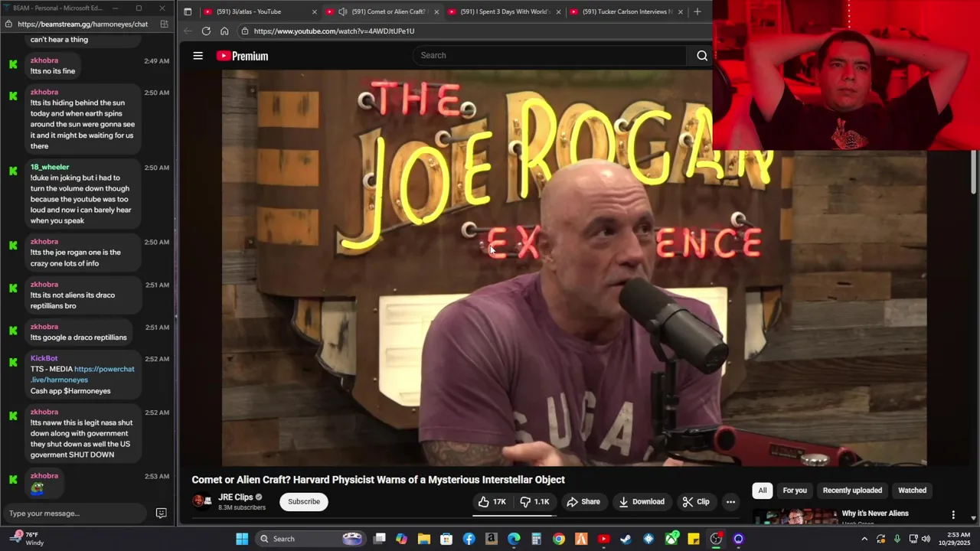
Task: Open Calculator from the taskbar
Action: click(x=536, y=539)
